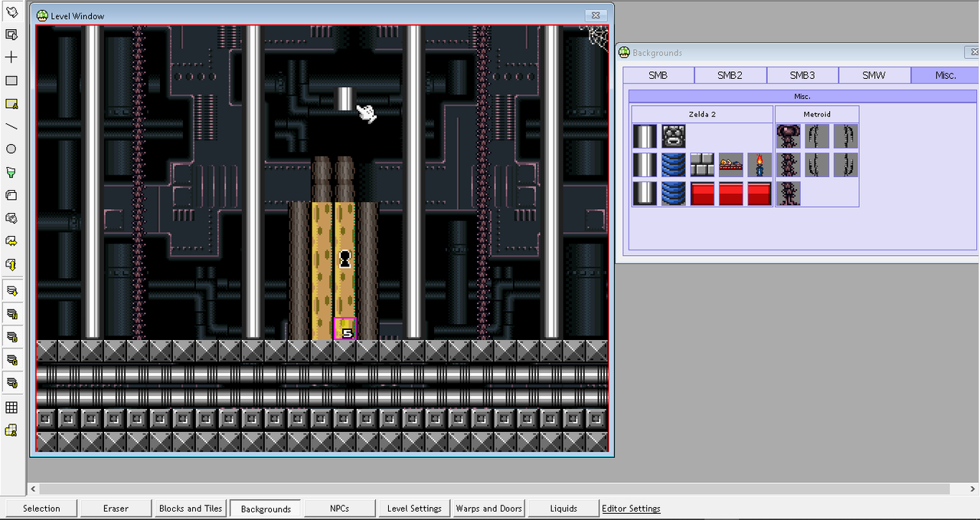Close the Backgrounds window

[x=971, y=52]
